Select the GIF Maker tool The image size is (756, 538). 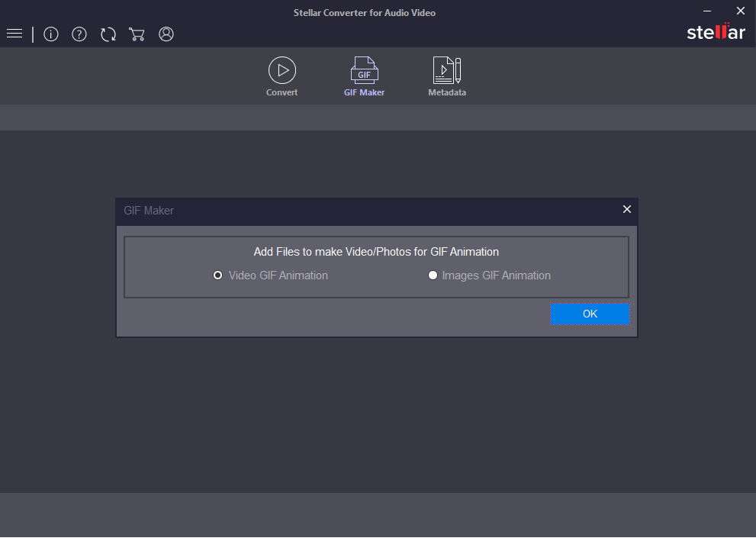(364, 77)
